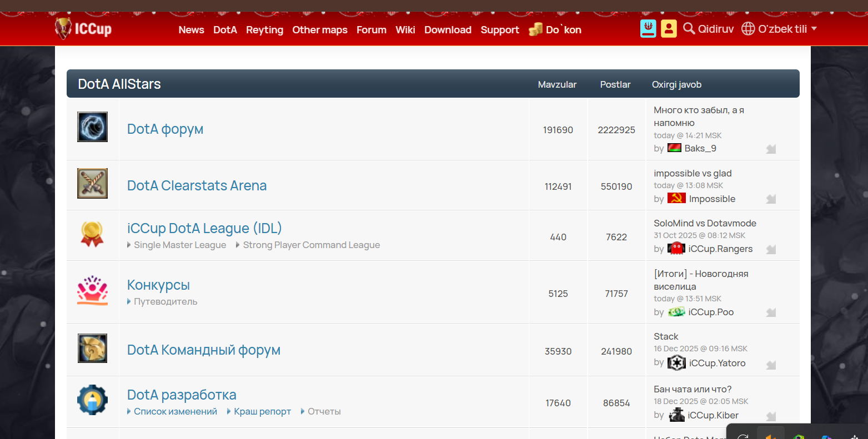Jump to last post by iCCup.Yatoro arrow
The height and width of the screenshot is (439, 868).
tap(771, 365)
